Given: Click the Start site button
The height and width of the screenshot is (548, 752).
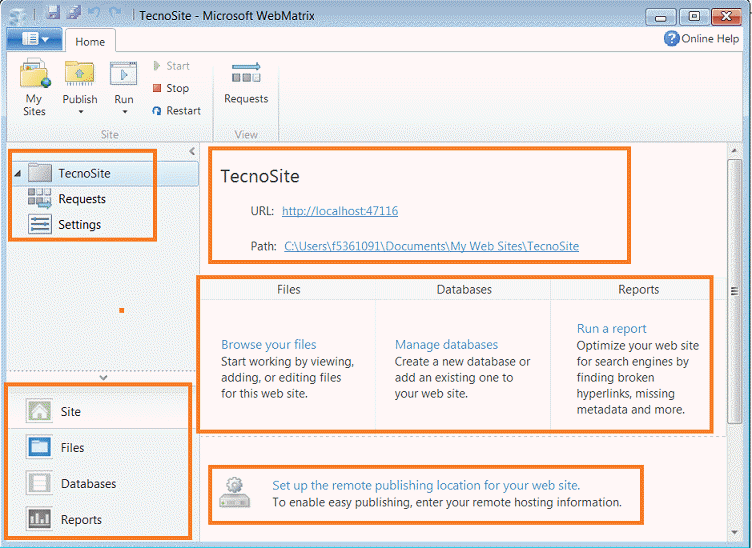Looking at the screenshot, I should coord(171,66).
